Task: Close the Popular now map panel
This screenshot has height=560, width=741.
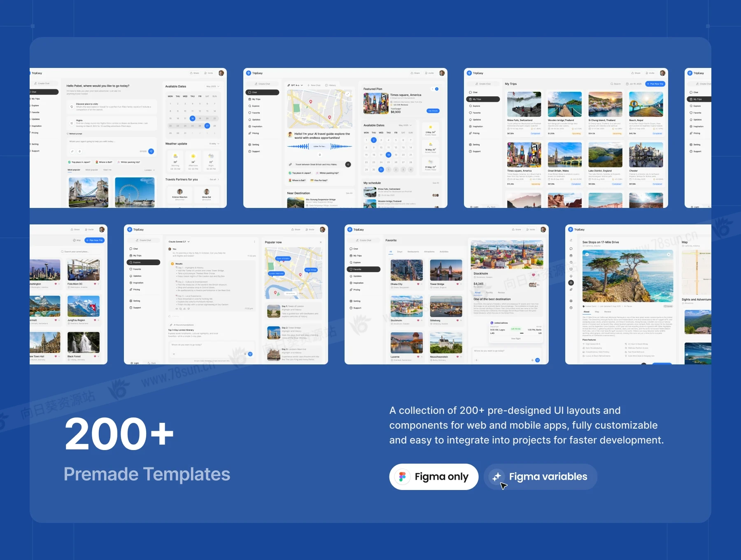Action: pyautogui.click(x=321, y=242)
